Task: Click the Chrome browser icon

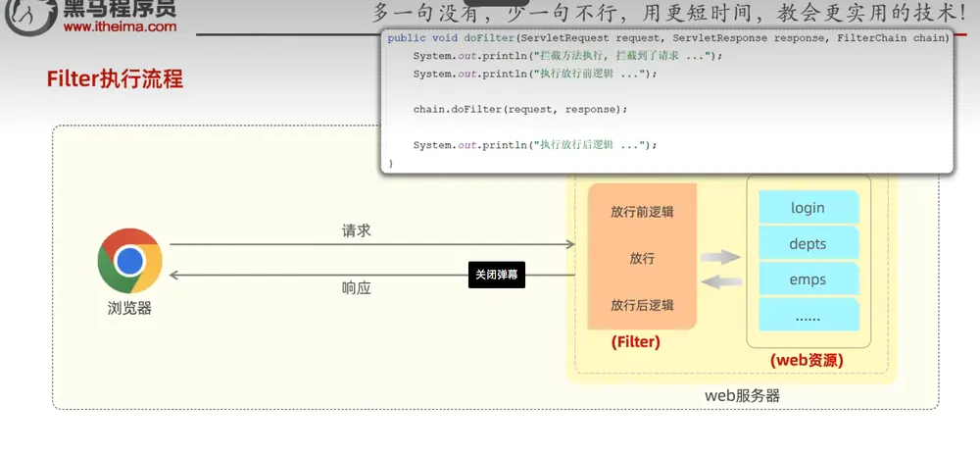Action: [x=130, y=261]
